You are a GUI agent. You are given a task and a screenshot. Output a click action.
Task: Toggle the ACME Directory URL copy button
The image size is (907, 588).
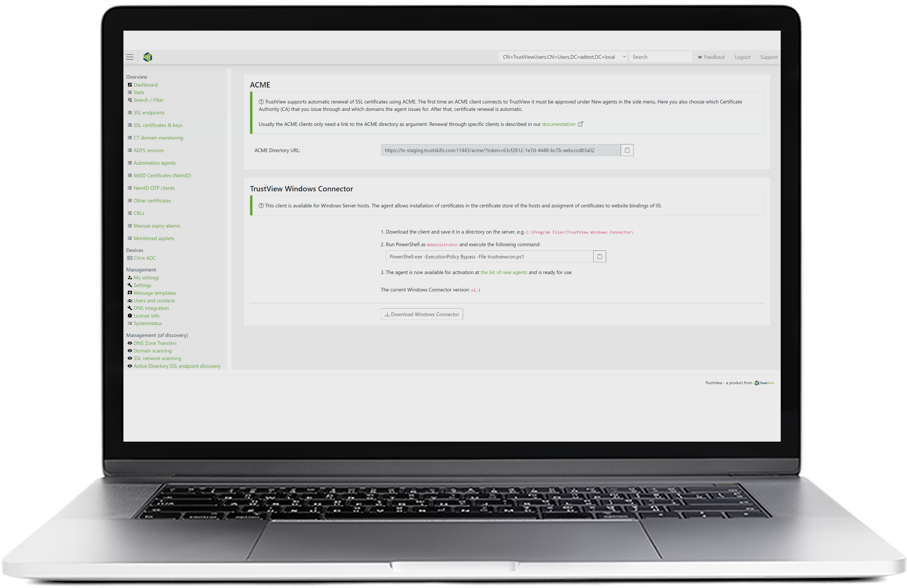[x=628, y=150]
